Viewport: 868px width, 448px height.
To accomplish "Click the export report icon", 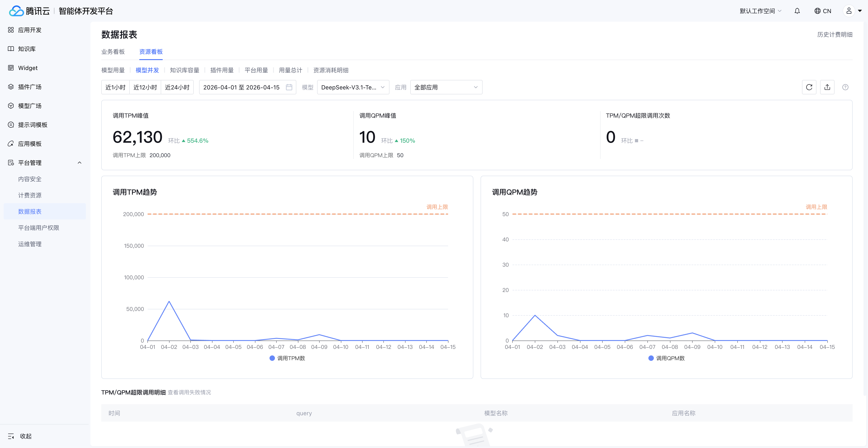I will (827, 87).
